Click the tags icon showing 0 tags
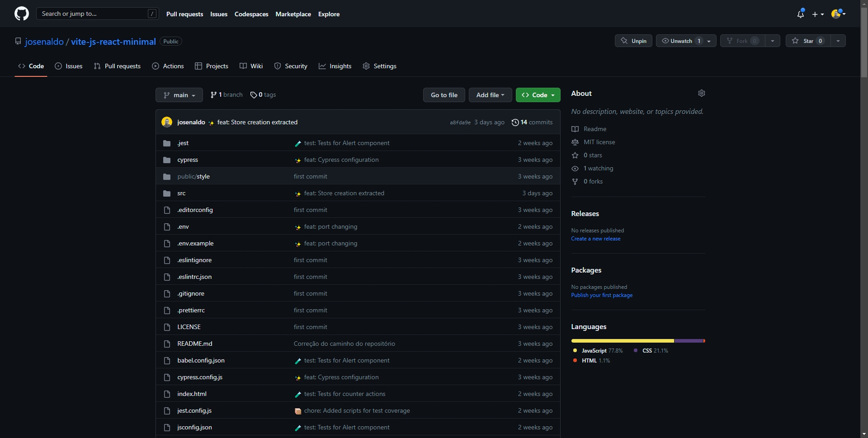The height and width of the screenshot is (438, 868). pos(254,95)
